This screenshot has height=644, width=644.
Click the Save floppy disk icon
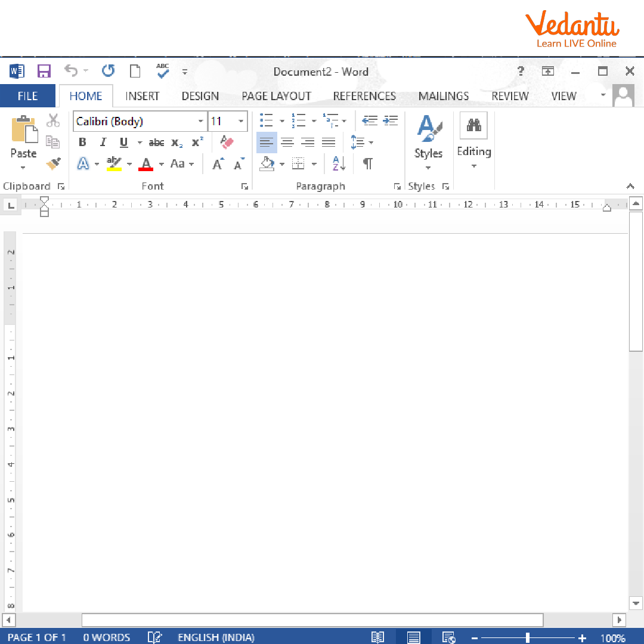point(44,72)
